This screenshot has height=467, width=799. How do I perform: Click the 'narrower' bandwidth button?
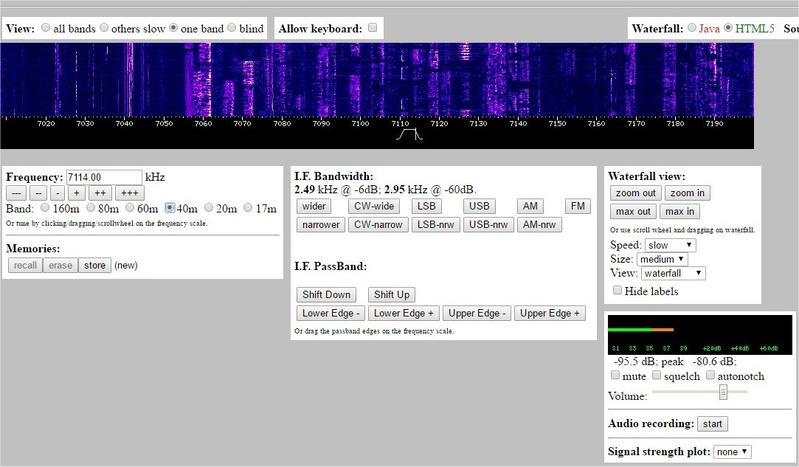(x=321, y=224)
